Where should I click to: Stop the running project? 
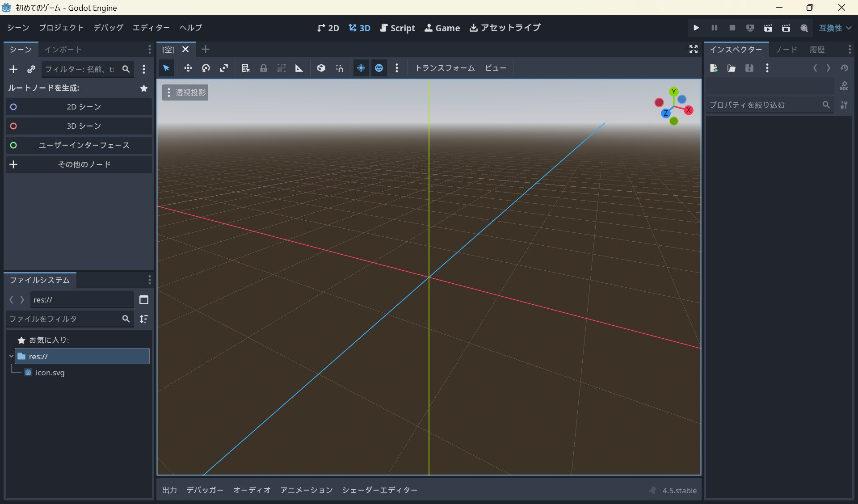tap(732, 28)
